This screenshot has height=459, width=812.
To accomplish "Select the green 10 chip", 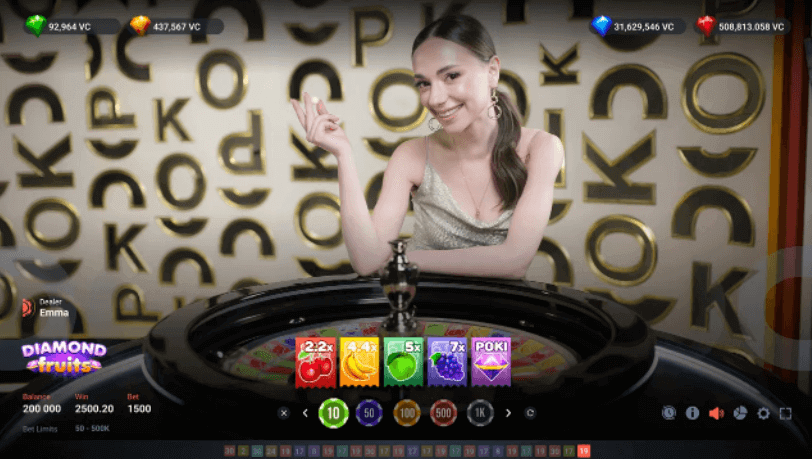I will (x=333, y=413).
